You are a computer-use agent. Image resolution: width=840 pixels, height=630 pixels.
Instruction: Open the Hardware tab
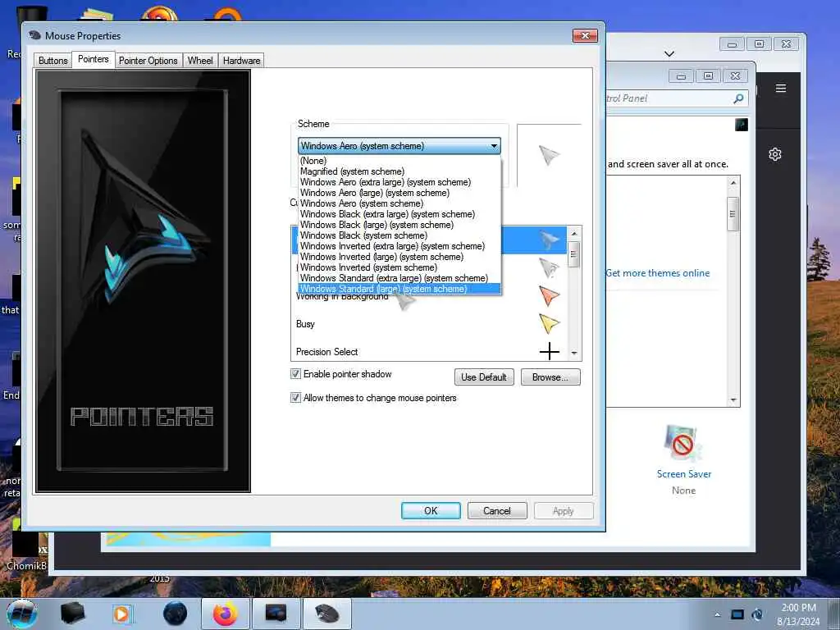point(242,61)
